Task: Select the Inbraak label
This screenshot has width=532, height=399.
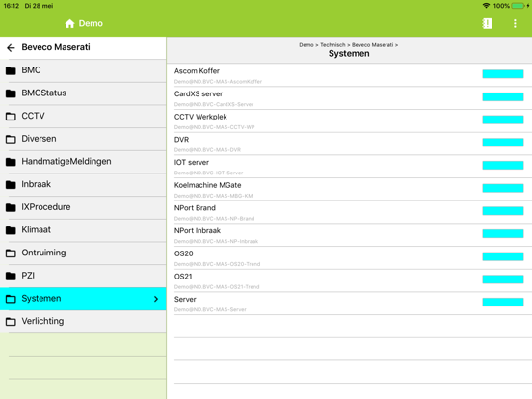Action: tap(37, 184)
